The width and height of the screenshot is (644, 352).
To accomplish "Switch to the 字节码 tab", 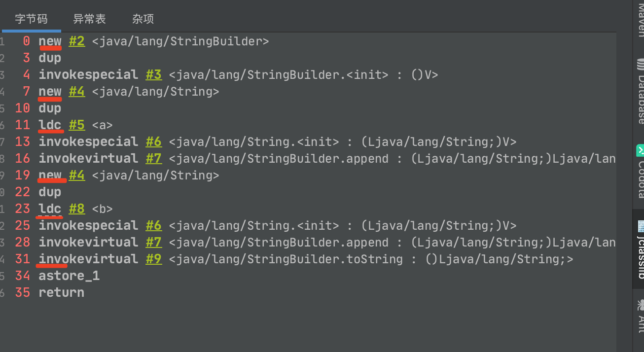I will pyautogui.click(x=31, y=19).
